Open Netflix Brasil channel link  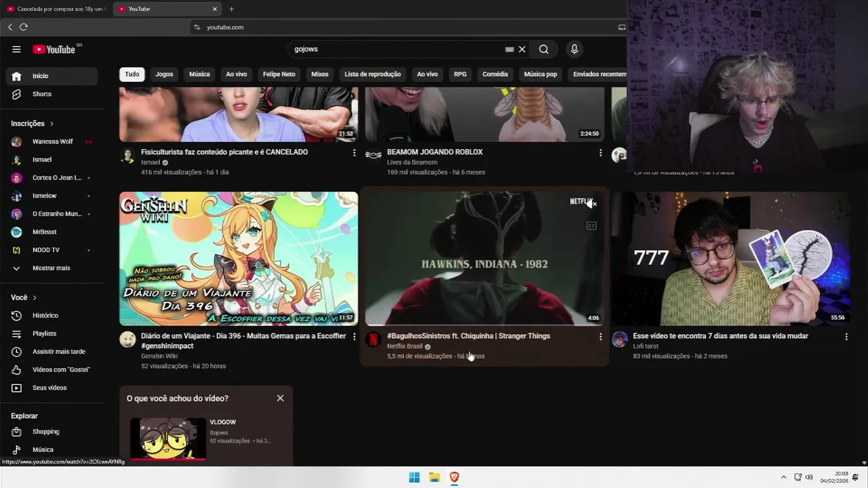405,346
